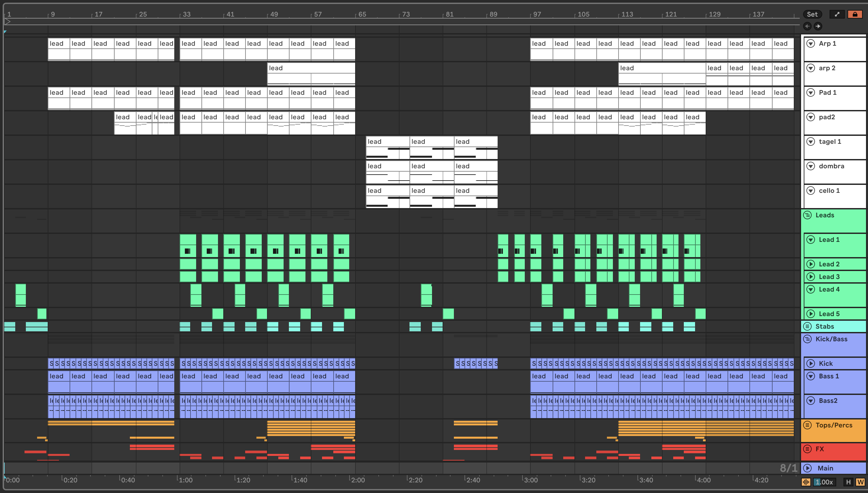Image resolution: width=868 pixels, height=493 pixels.
Task: Unfold Lead 2 track arrow icon
Action: tap(810, 264)
